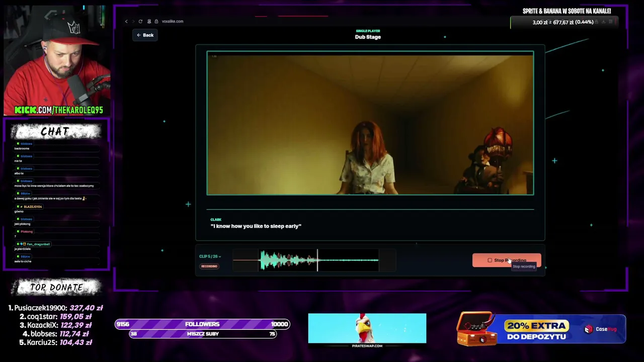The image size is (644, 362).
Task: Click the Back button on Dub Stage
Action: coord(145,35)
